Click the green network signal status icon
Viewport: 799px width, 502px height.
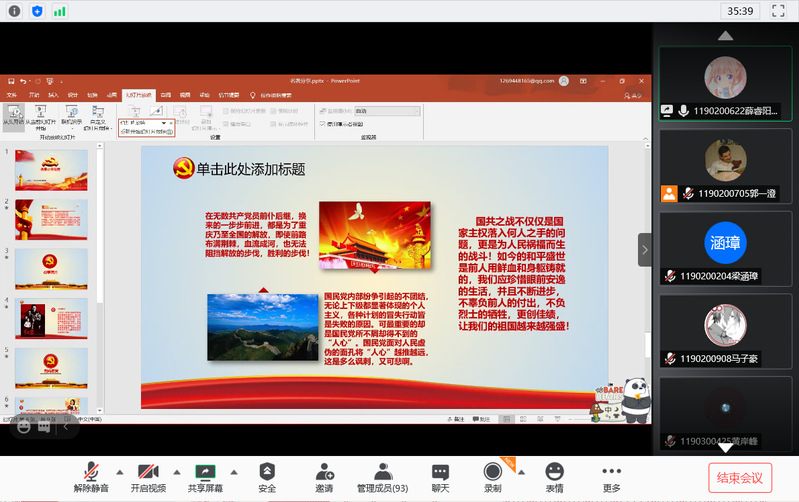[x=60, y=11]
